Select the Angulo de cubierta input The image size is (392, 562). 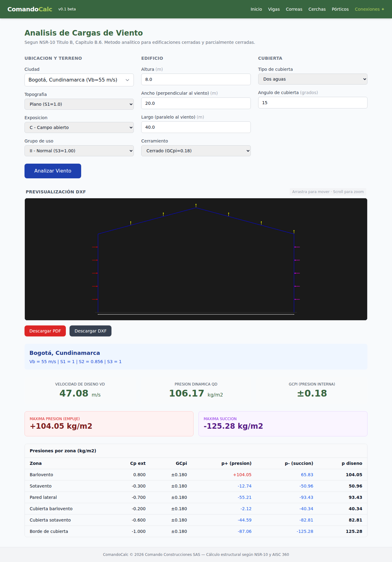point(313,103)
